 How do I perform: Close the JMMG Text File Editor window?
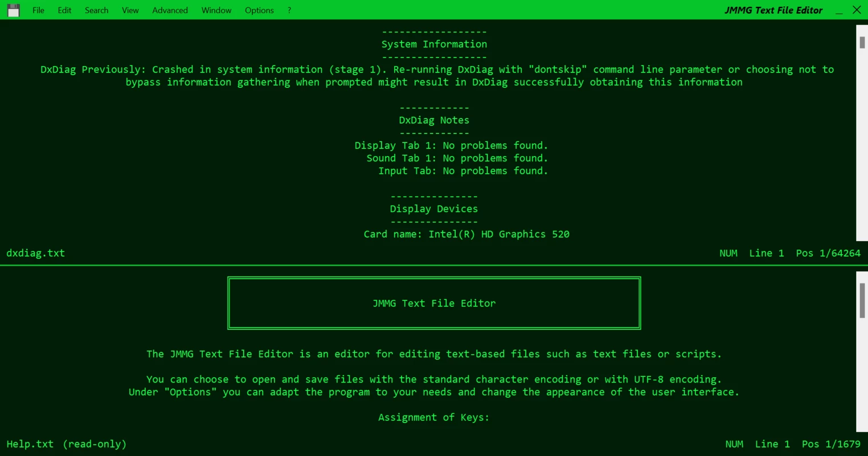click(857, 10)
